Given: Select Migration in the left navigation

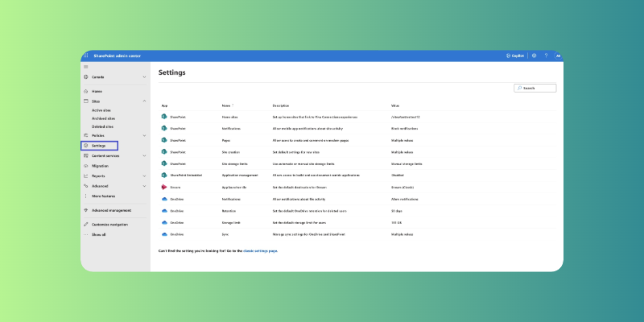Looking at the screenshot, I should coord(100,166).
